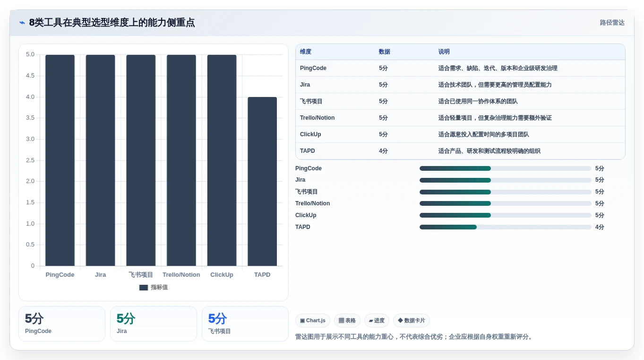The width and height of the screenshot is (644, 360).
Task: Click the 飞书项目 progress bar
Action: coord(506,192)
